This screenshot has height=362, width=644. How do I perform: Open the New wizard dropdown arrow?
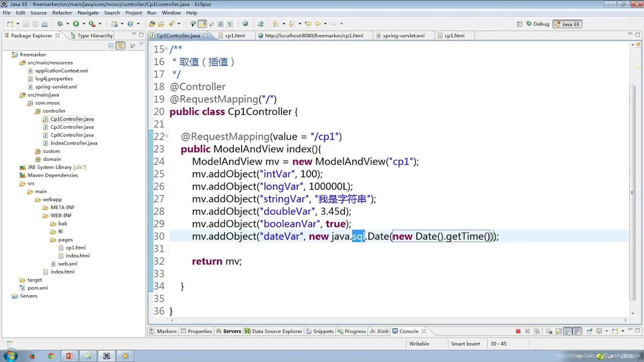[18, 24]
